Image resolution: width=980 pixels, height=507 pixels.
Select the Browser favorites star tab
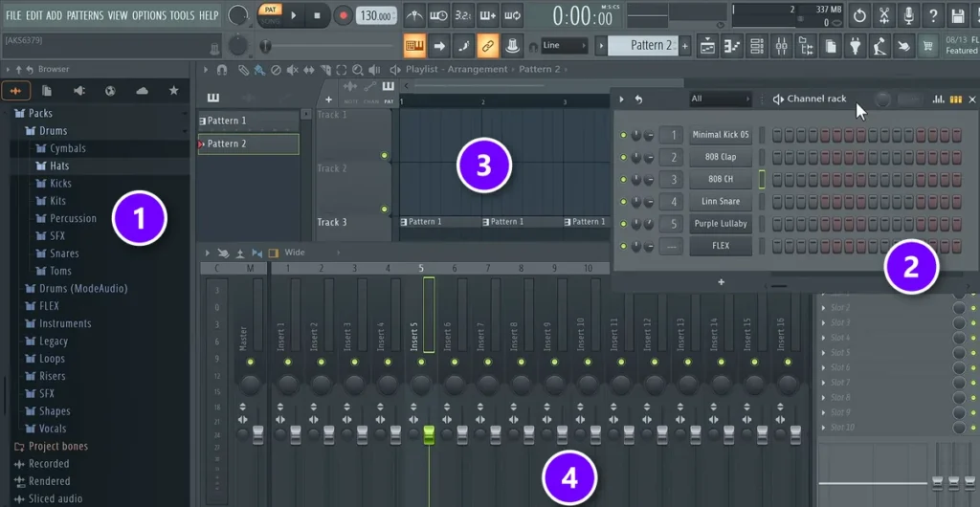click(x=174, y=91)
